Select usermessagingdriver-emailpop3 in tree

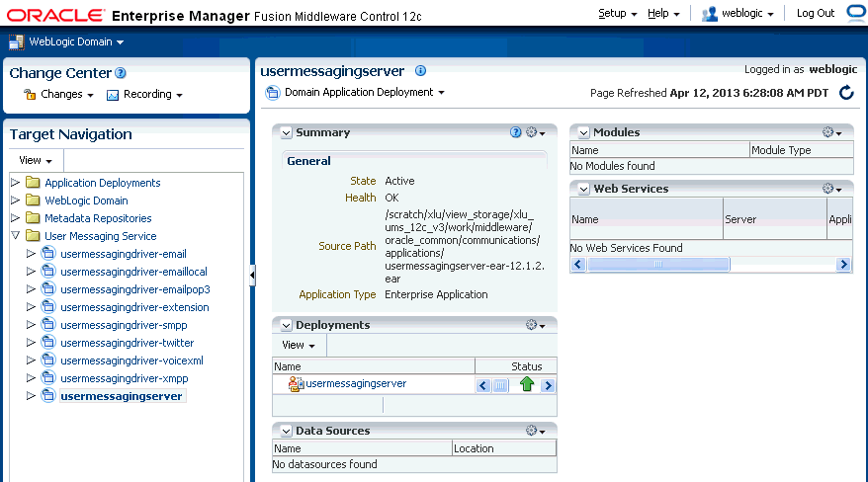[x=135, y=289]
